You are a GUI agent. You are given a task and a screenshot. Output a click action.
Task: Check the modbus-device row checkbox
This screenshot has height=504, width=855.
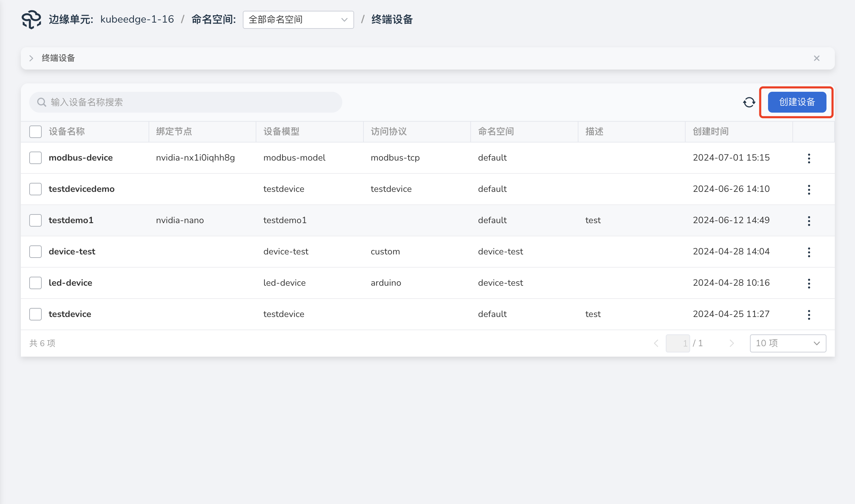point(35,158)
